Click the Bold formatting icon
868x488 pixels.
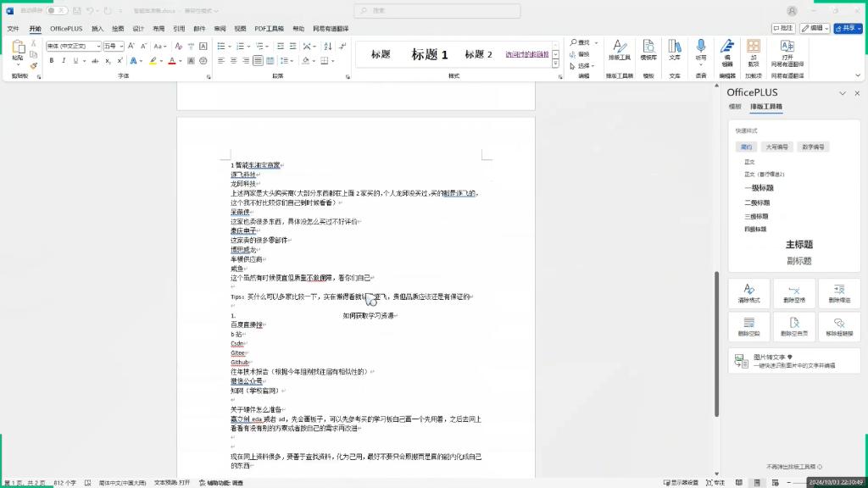[52, 61]
